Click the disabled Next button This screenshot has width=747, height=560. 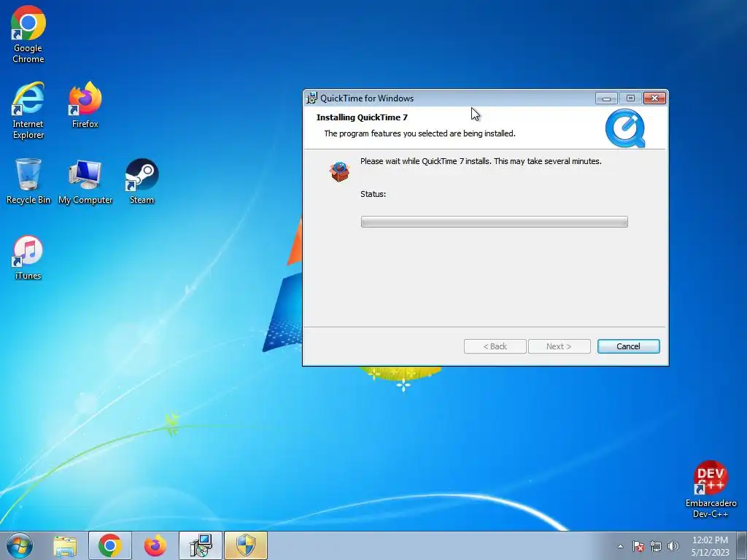tap(560, 346)
